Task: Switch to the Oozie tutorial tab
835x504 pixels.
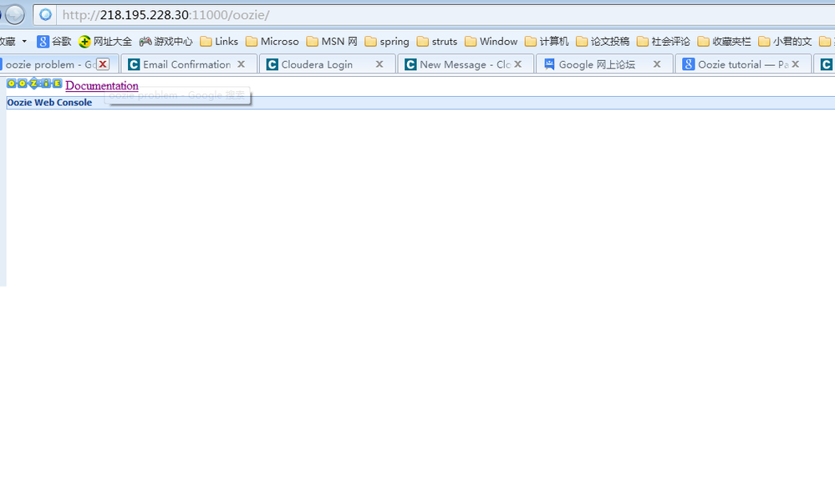Action: tap(743, 64)
